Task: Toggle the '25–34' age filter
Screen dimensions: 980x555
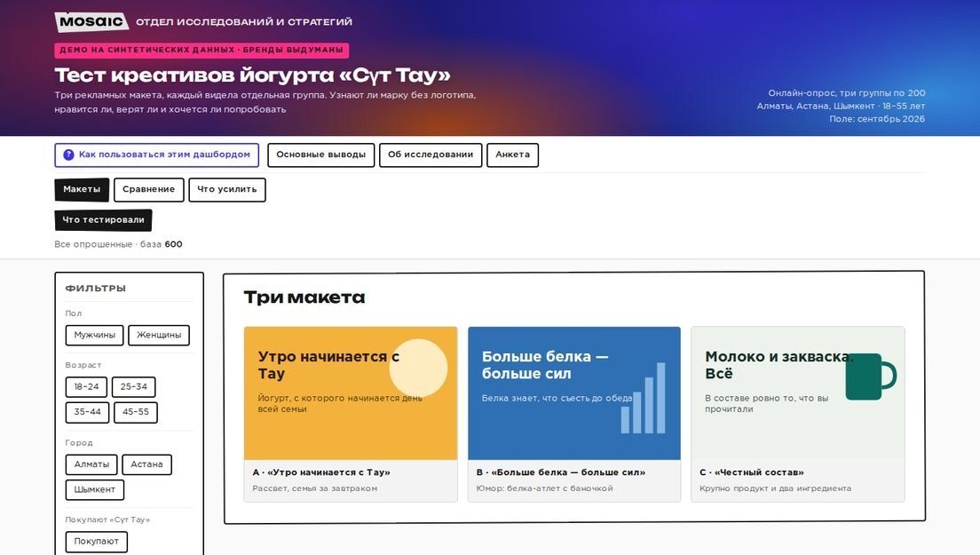Action: pyautogui.click(x=134, y=387)
